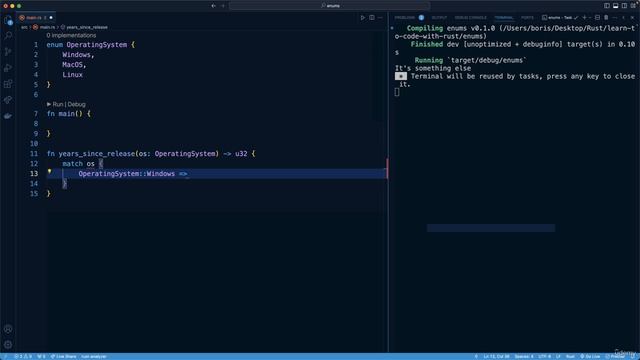Maximize the panel with the chevron icon

pos(623,18)
